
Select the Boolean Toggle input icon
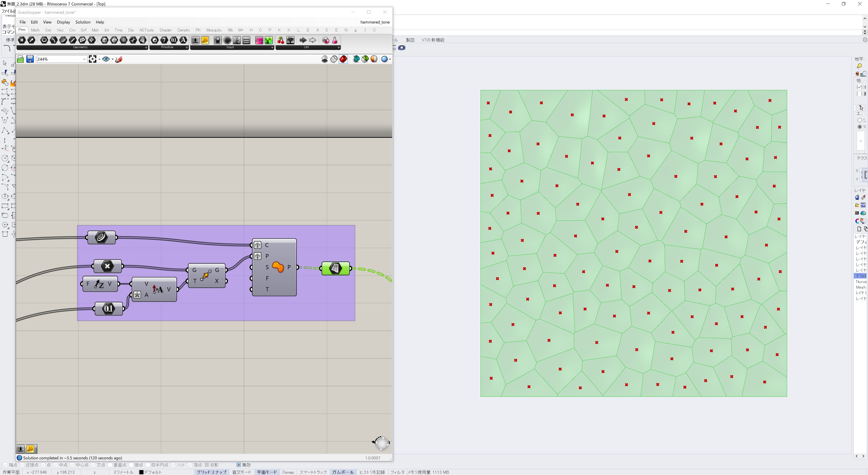tap(218, 40)
